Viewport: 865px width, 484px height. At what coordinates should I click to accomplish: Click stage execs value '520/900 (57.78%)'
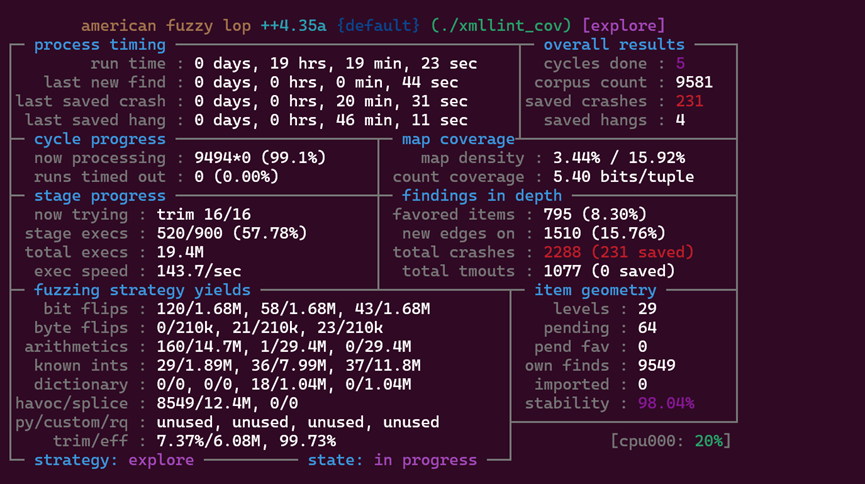click(232, 233)
